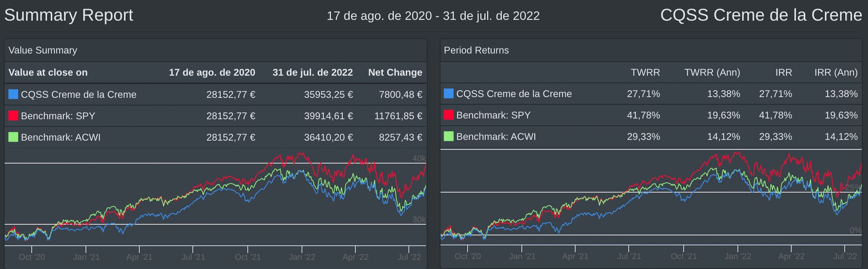The width and height of the screenshot is (868, 269).
Task: Click the 8257,43 € net change value
Action: (401, 137)
